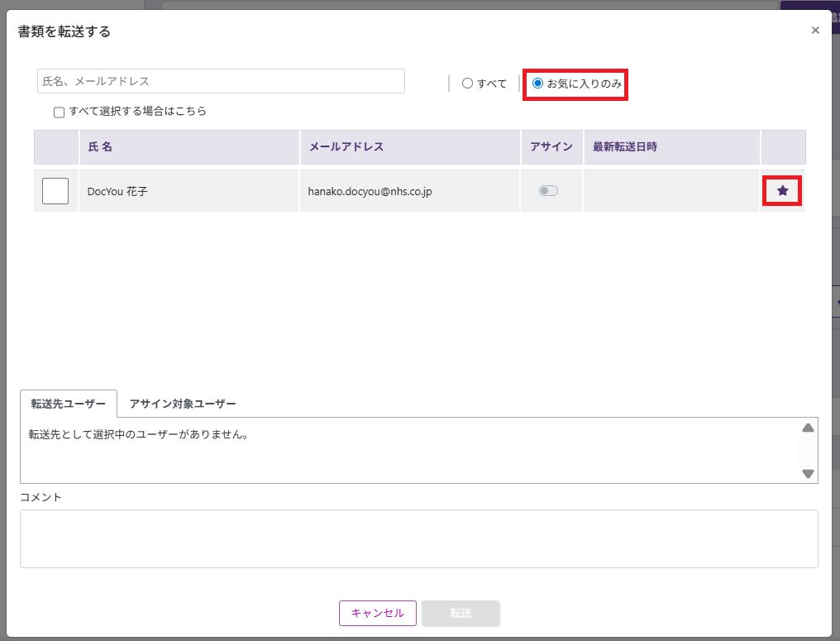Switch to the 転送先ユーザー tab

(69, 404)
